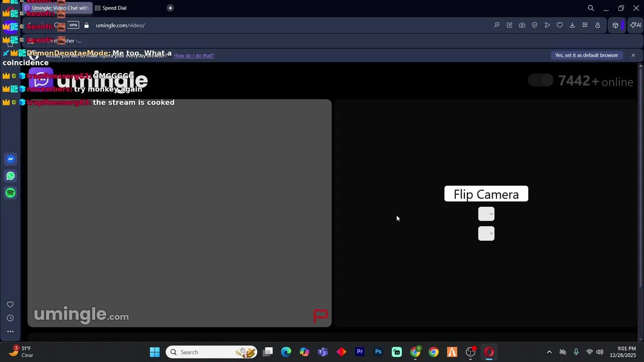The width and height of the screenshot is (644, 362).
Task: Click the gray local video preview panel
Action: point(180,213)
